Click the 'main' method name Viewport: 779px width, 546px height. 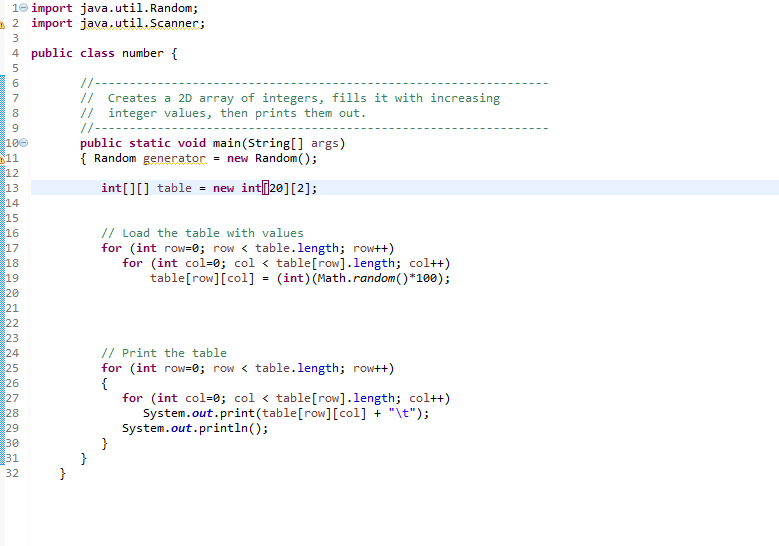click(x=227, y=143)
